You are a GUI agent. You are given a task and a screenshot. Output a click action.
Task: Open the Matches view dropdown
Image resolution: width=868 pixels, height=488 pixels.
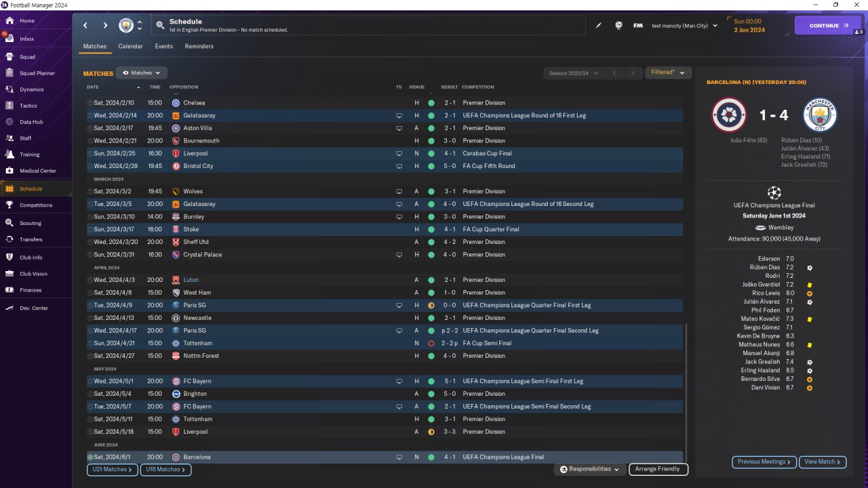[142, 73]
